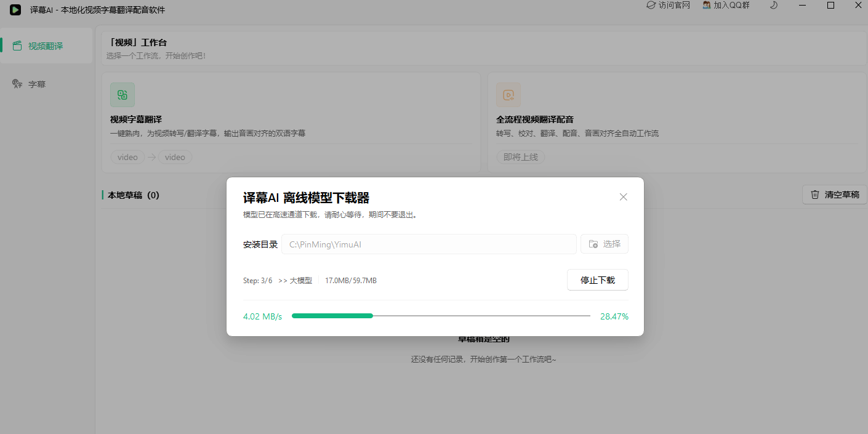Click the orange 全流程视频翻译配音 workflow icon

click(508, 95)
